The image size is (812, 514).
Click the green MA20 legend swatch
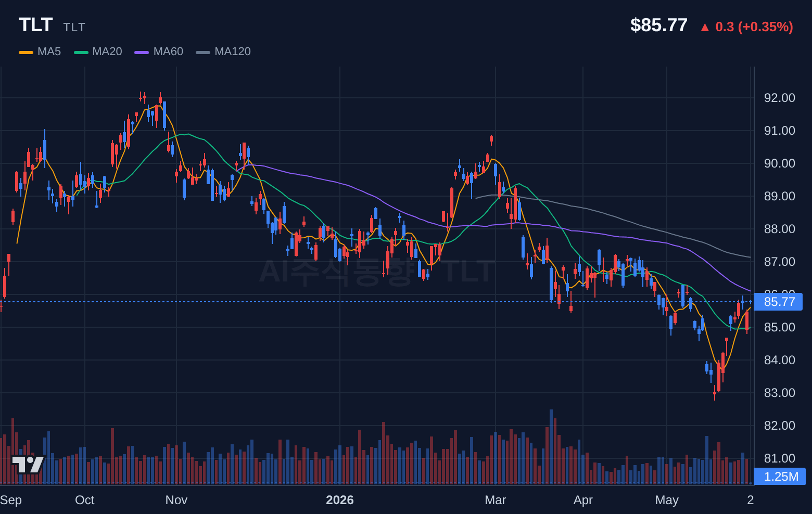(x=81, y=52)
